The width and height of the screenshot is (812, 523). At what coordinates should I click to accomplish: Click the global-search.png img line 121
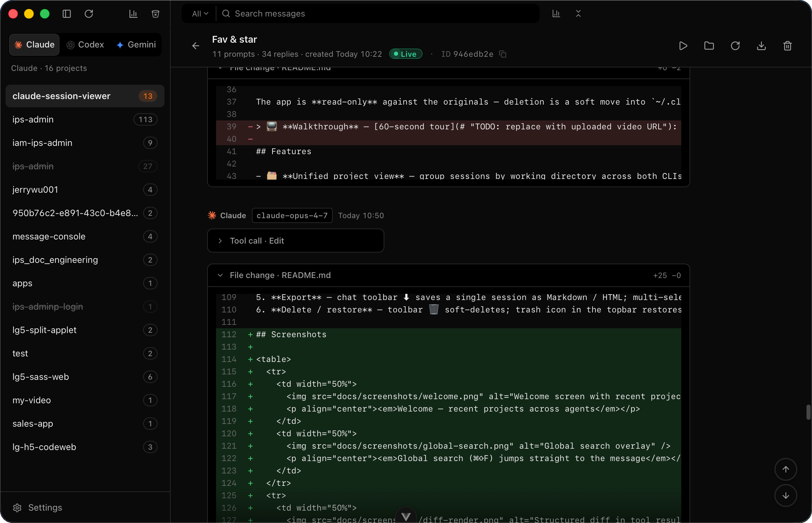pos(449,446)
